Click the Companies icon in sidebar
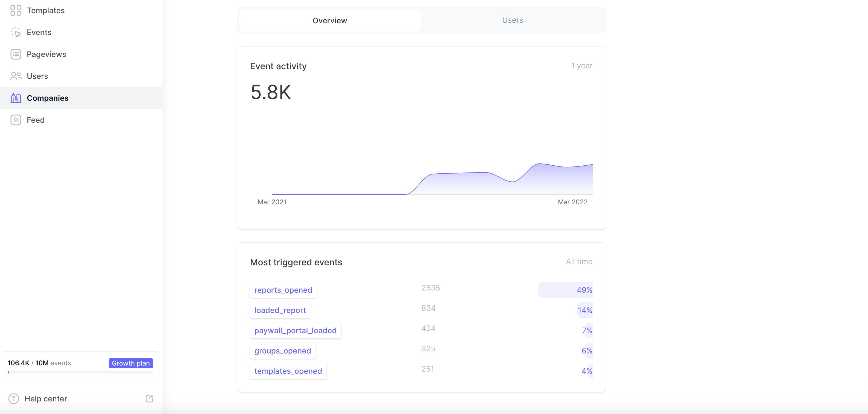 point(16,97)
